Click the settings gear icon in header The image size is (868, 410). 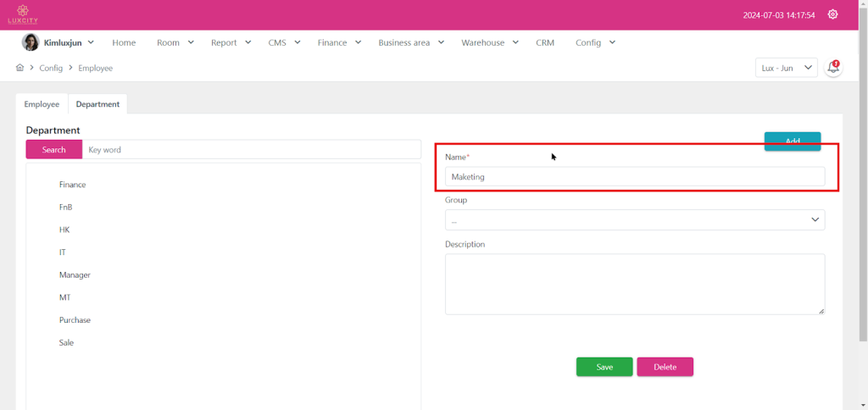[832, 14]
